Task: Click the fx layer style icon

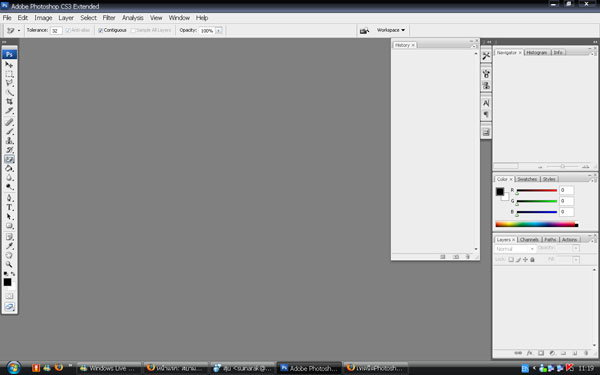Action: (x=529, y=353)
